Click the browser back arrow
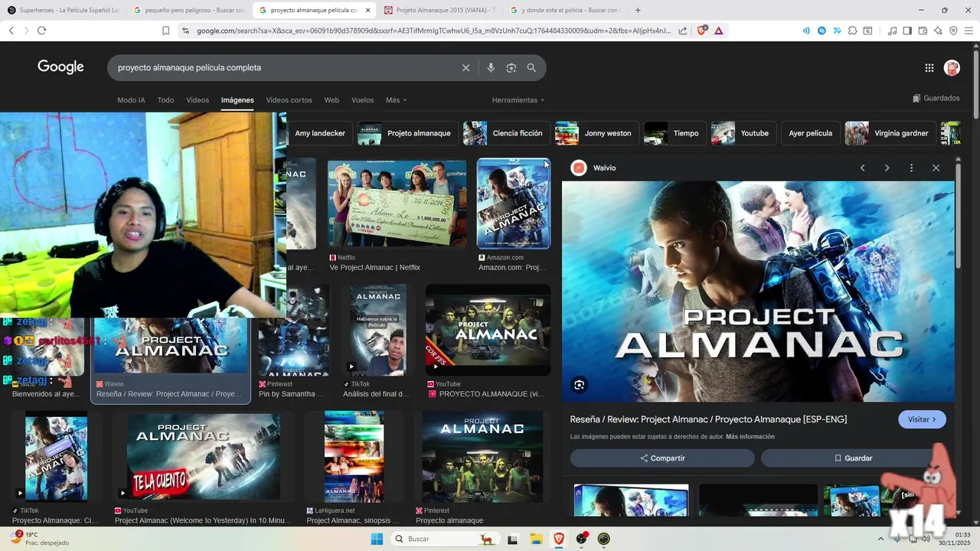The height and width of the screenshot is (551, 980). pyautogui.click(x=11, y=31)
